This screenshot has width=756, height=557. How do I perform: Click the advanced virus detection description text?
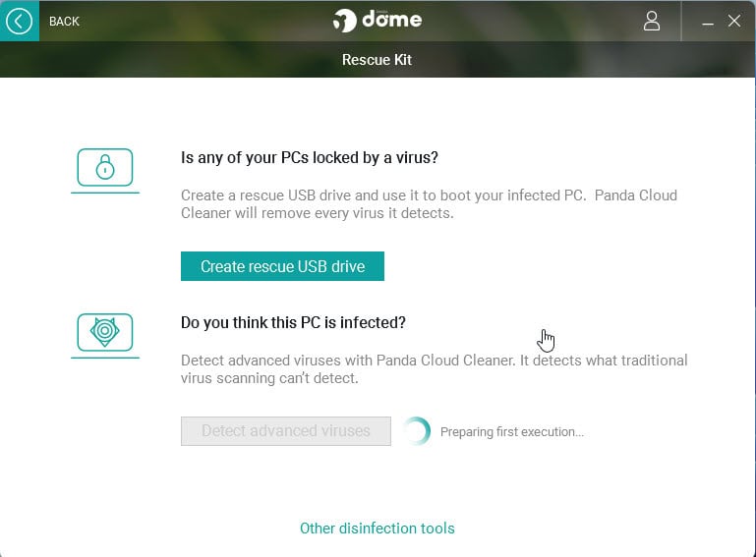coord(434,369)
